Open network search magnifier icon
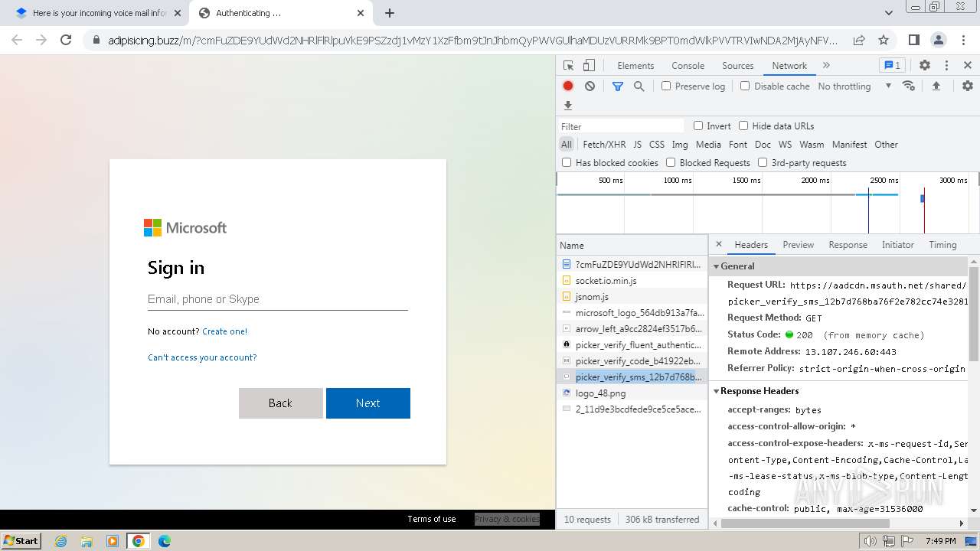Screen dimensions: 980x551 pos(639,86)
